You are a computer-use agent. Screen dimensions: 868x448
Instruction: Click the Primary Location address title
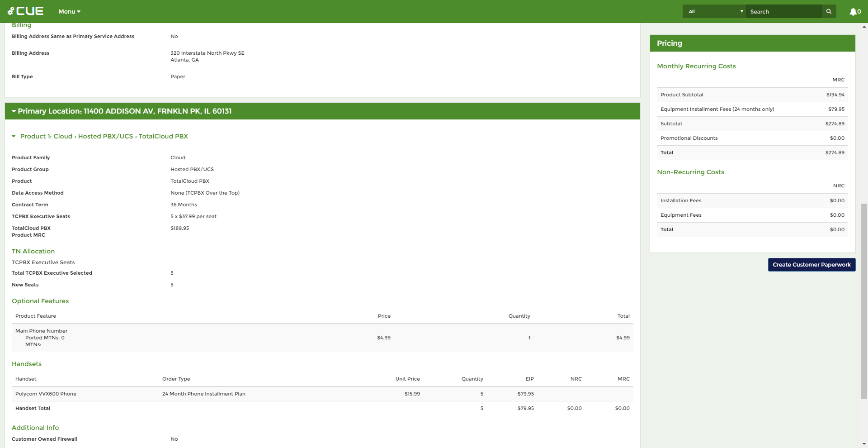[x=125, y=111]
